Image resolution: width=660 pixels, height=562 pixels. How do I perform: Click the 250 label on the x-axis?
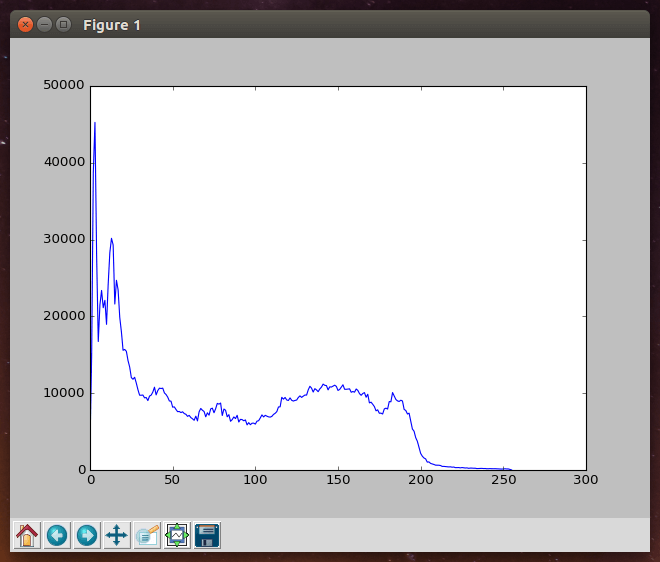point(503,479)
